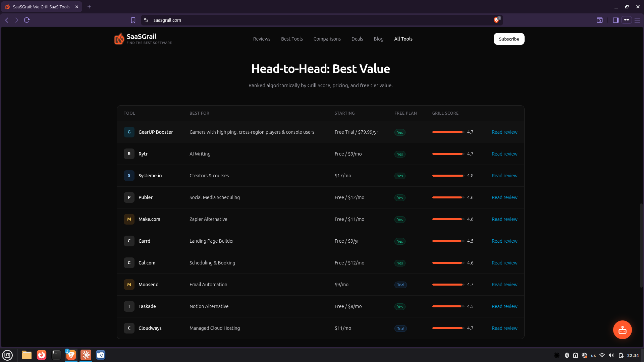The width and height of the screenshot is (644, 362).
Task: Open the browser hamburger menu
Action: [x=637, y=20]
